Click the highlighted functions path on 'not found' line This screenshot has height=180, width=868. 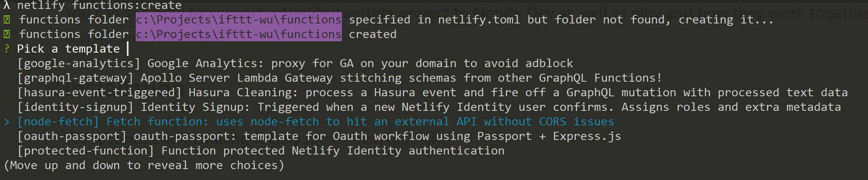tap(238, 19)
